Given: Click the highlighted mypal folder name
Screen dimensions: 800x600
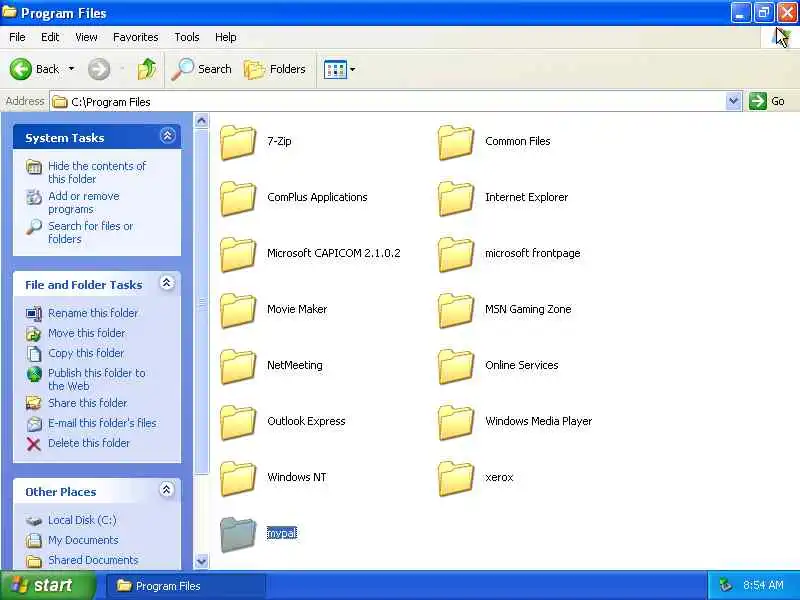Looking at the screenshot, I should [x=282, y=533].
